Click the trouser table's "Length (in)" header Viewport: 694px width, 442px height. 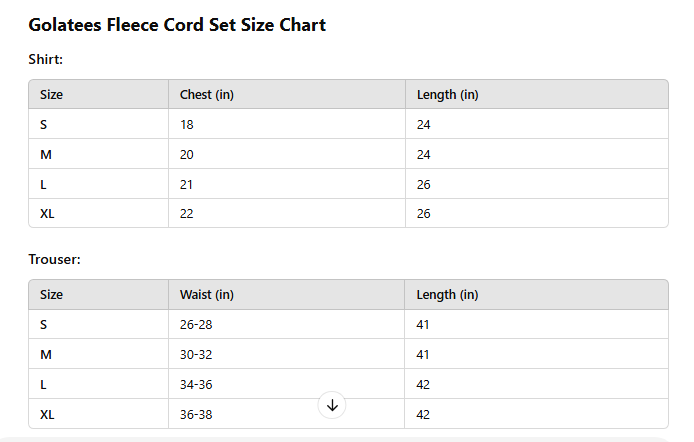tap(447, 295)
